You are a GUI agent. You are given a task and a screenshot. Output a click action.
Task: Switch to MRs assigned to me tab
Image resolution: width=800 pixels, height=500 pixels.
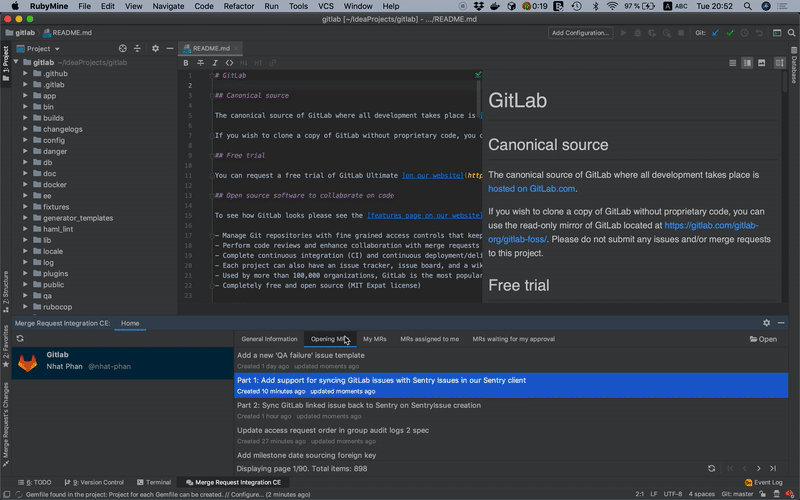tap(430, 339)
